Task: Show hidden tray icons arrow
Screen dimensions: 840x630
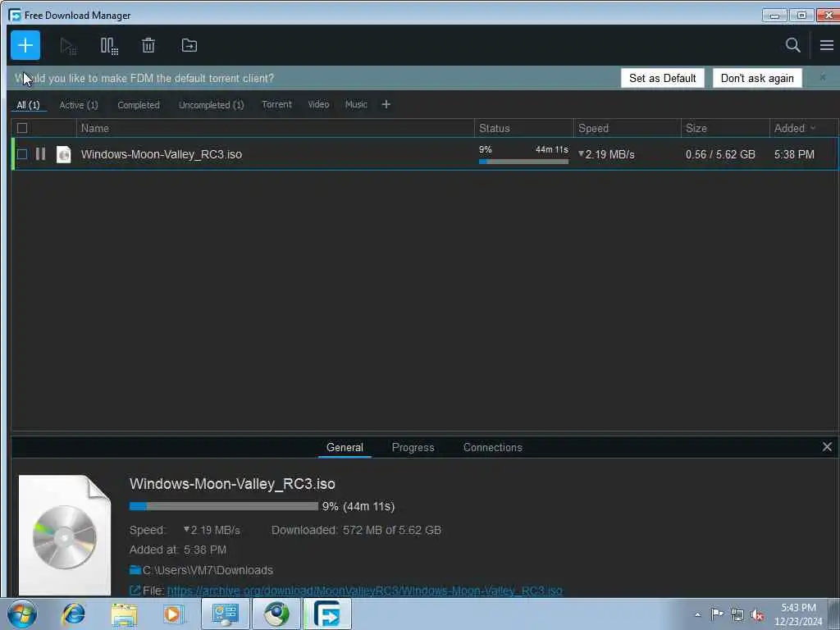Action: pos(697,614)
